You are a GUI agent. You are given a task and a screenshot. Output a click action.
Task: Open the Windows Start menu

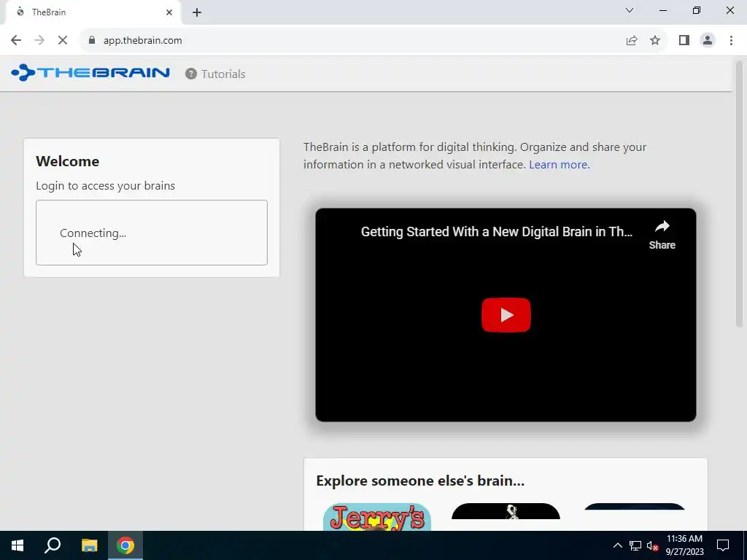(x=18, y=545)
